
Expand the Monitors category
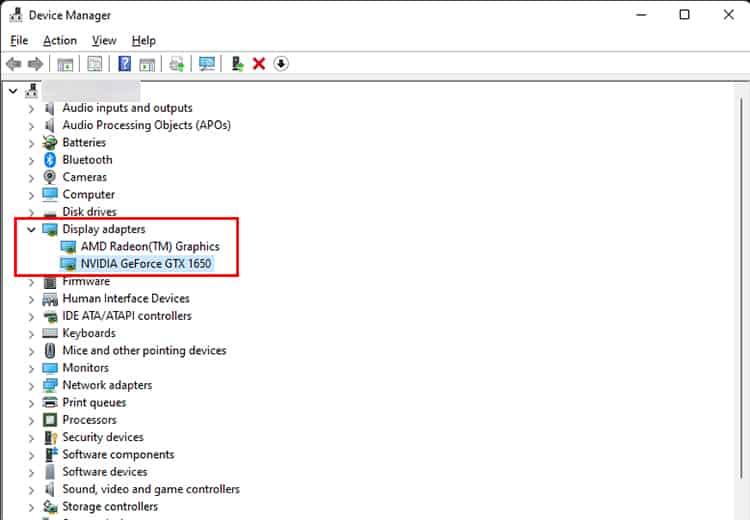click(x=31, y=369)
